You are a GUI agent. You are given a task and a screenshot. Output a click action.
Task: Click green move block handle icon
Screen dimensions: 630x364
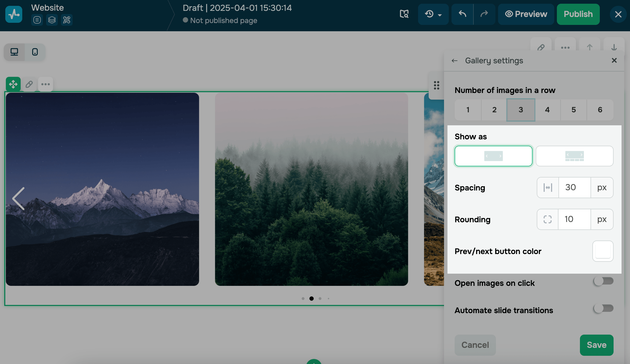(13, 84)
